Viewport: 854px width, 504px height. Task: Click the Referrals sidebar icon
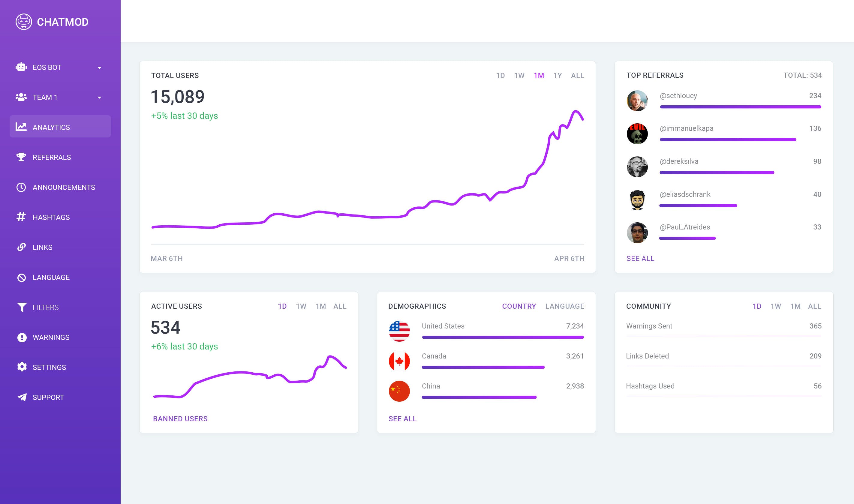coord(22,157)
